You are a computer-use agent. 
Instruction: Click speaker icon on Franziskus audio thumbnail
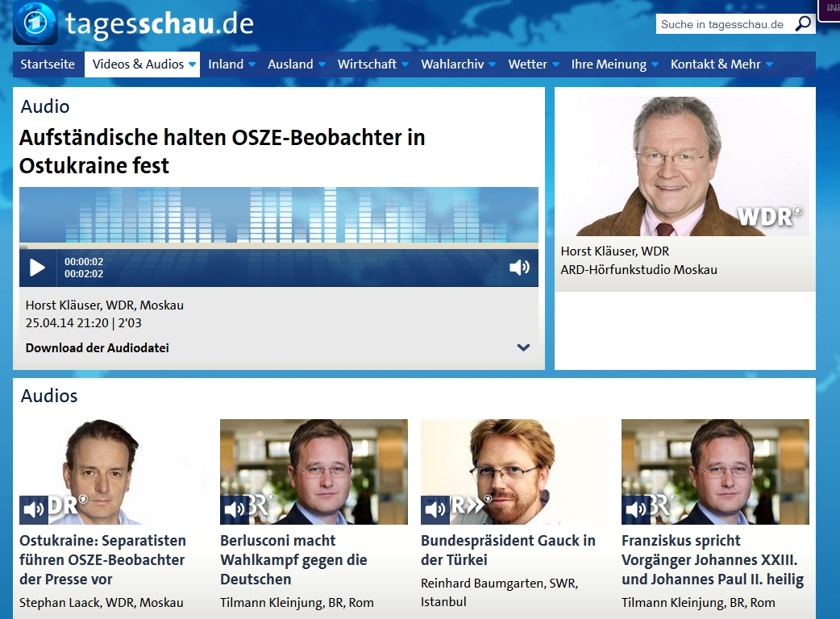pos(635,509)
